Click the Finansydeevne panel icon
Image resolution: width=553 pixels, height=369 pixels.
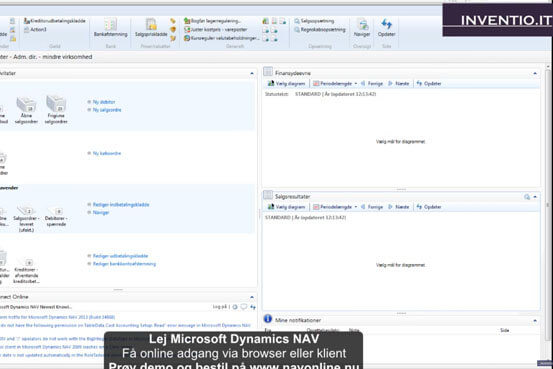(x=268, y=72)
